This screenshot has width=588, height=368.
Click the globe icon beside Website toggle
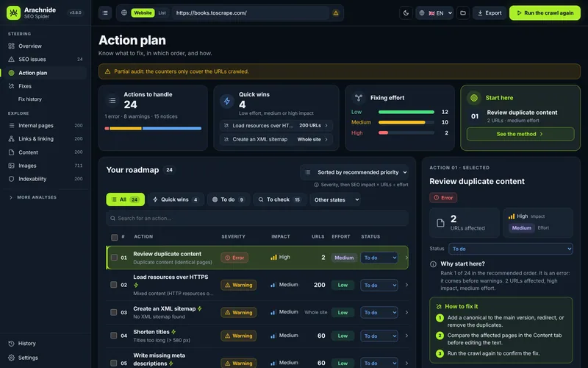click(x=124, y=13)
